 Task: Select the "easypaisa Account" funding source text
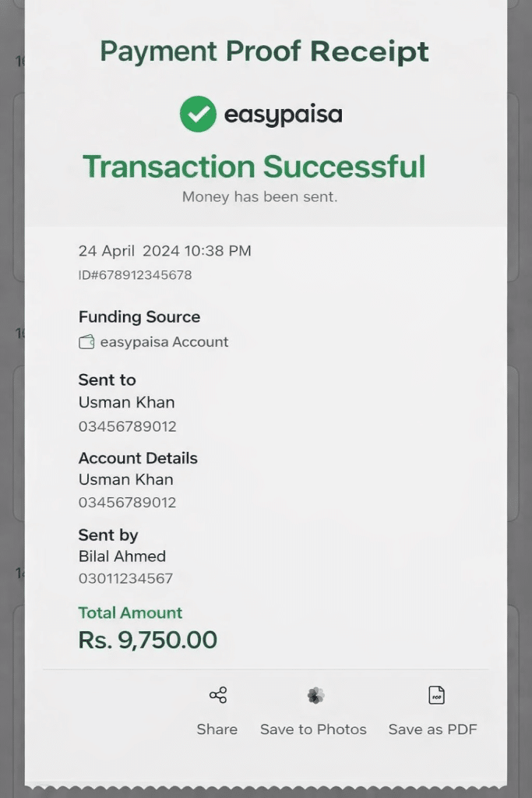coord(164,342)
